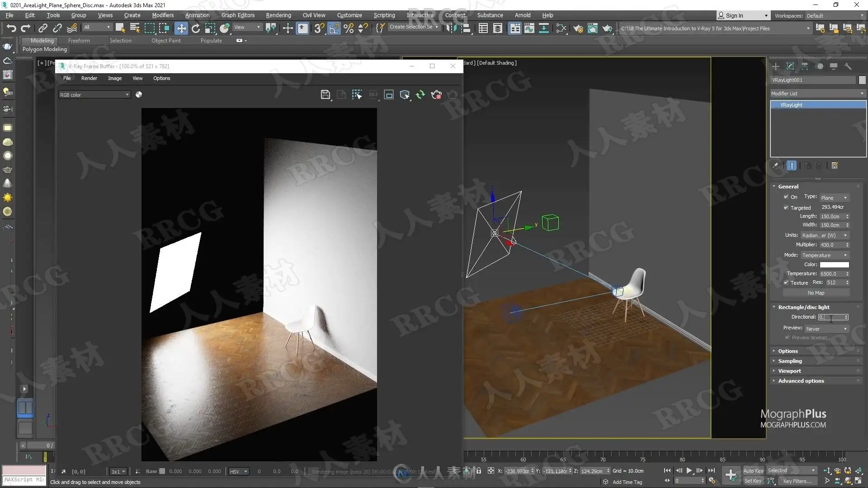The image size is (868, 488).
Task: Activate the Select and Move tool
Action: coord(181,28)
